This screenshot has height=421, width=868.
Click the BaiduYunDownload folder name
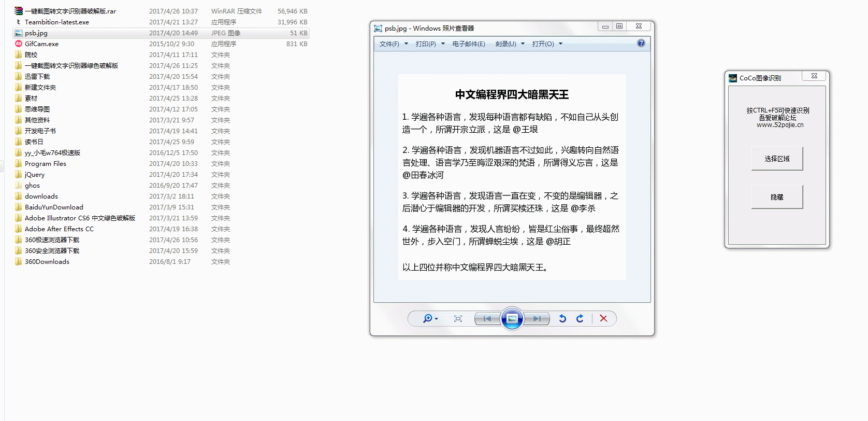coord(54,207)
